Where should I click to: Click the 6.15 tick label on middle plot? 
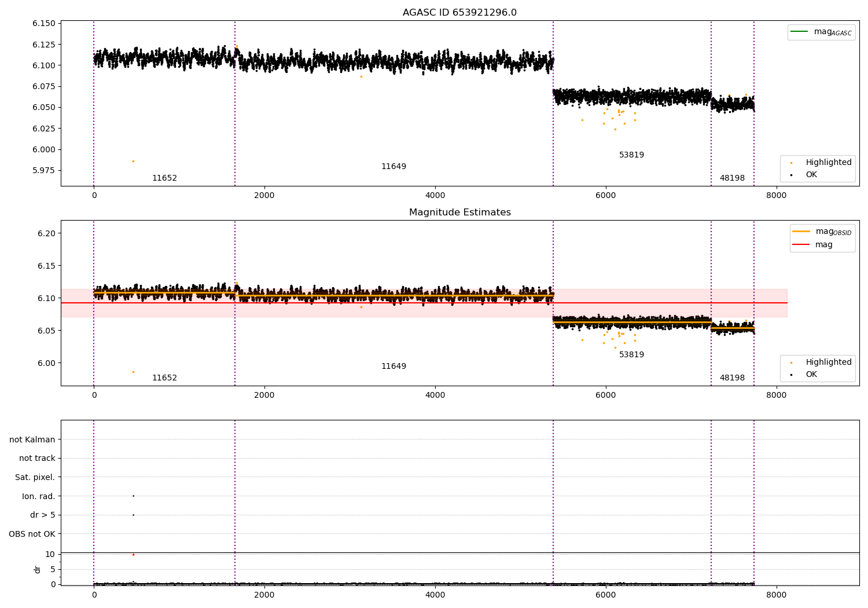point(46,266)
